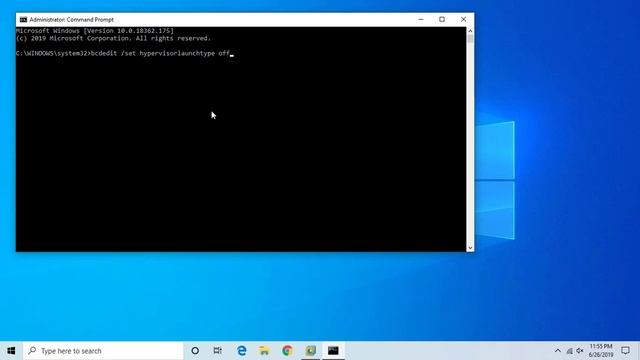This screenshot has height=360, width=640.
Task: Click the Command Prompt title bar icon
Action: click(23, 20)
